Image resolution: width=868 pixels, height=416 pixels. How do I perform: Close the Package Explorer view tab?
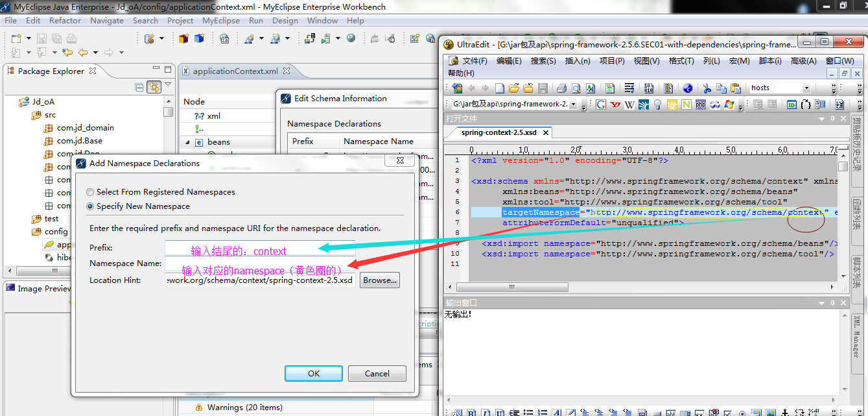92,71
